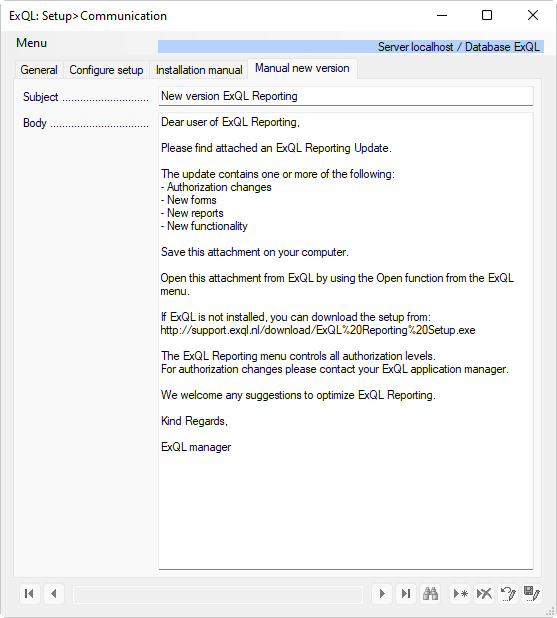Click the '- New forms' line
Viewport: 557px width, 618px height.
click(188, 200)
